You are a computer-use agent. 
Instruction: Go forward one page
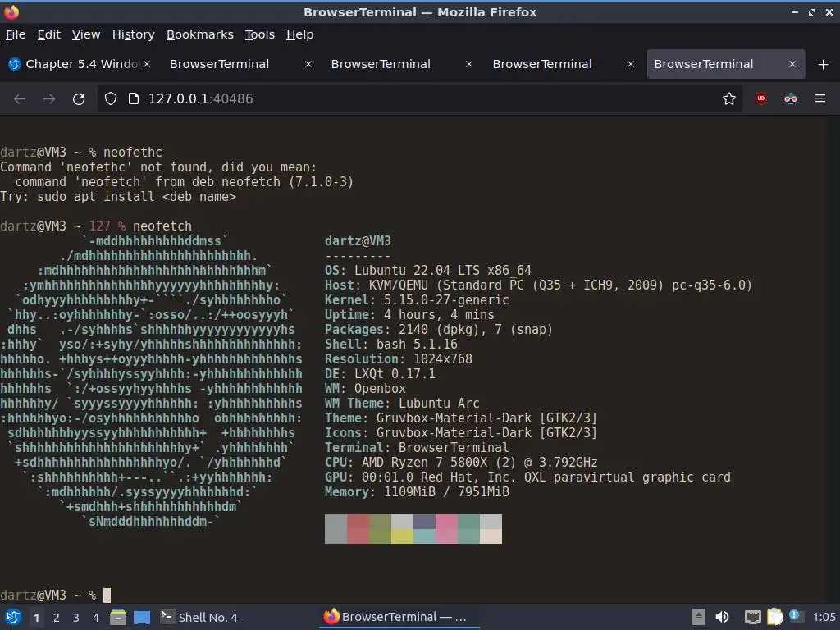pos(49,98)
